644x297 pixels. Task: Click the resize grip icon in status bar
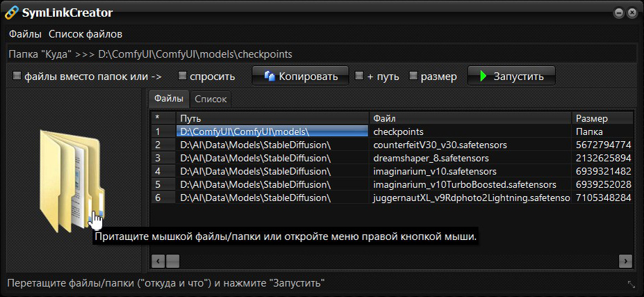pyautogui.click(x=631, y=284)
